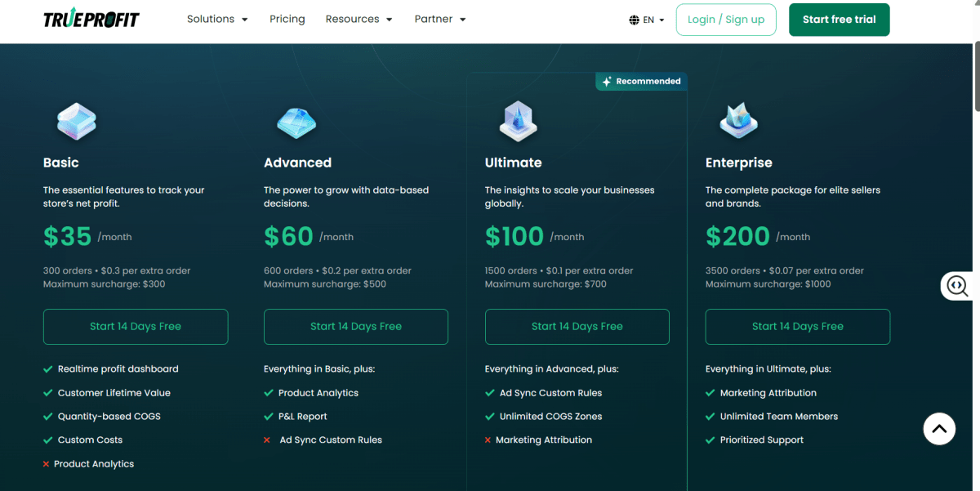980x491 pixels.
Task: Click '1500 orders • $0.1 per extra order' text
Action: pyautogui.click(x=559, y=270)
